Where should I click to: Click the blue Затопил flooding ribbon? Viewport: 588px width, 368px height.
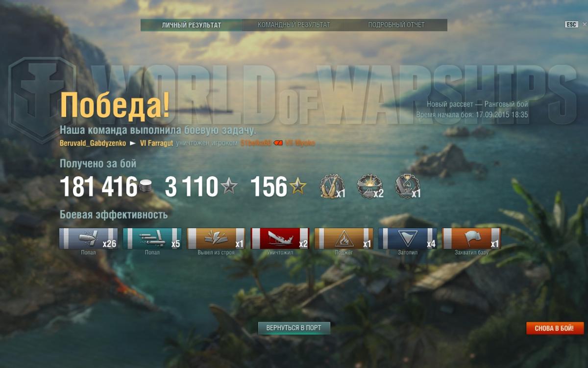[408, 238]
